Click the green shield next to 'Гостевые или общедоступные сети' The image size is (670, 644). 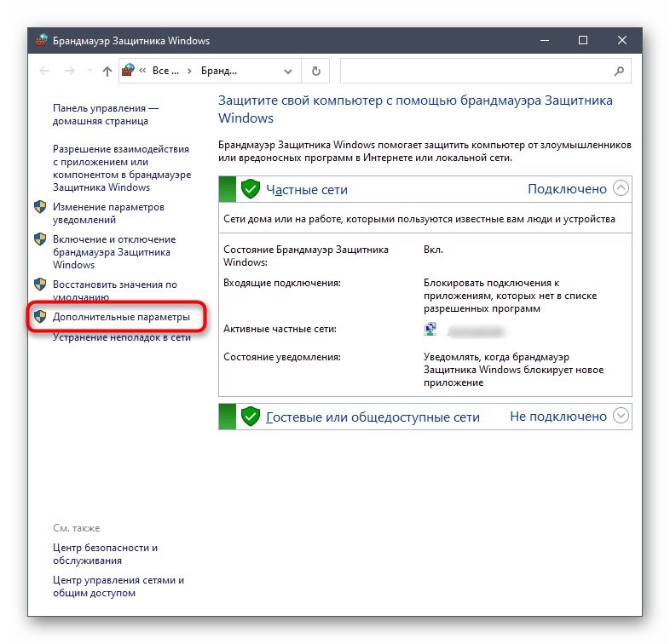click(251, 417)
